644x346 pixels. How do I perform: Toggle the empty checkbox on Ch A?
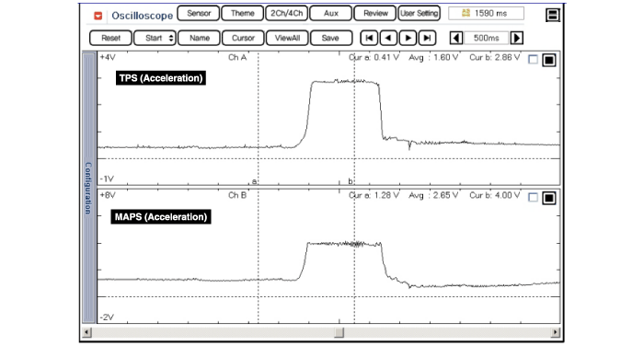pyautogui.click(x=533, y=60)
